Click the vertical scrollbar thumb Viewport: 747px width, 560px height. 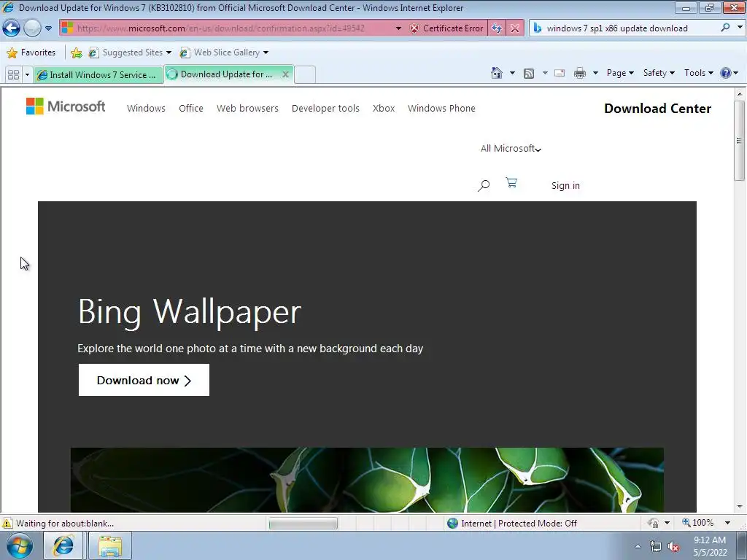(740, 141)
